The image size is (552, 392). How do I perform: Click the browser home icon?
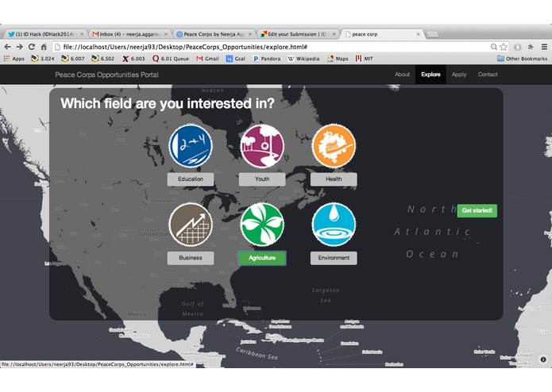coord(44,47)
